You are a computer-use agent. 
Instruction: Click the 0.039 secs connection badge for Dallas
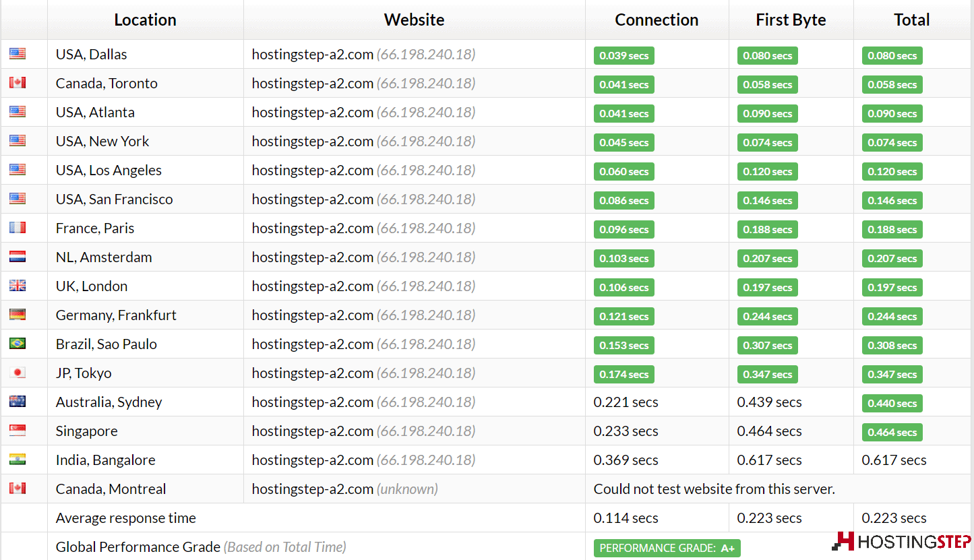(x=623, y=55)
